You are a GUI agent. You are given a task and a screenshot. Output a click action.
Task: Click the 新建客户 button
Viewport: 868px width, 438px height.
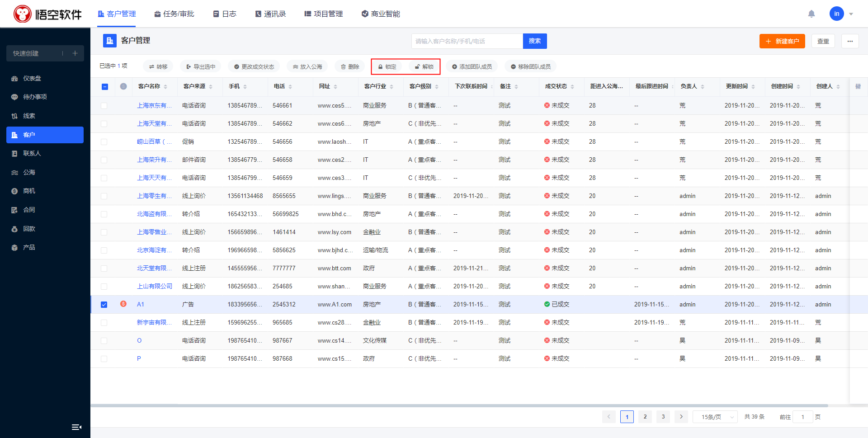[782, 41]
